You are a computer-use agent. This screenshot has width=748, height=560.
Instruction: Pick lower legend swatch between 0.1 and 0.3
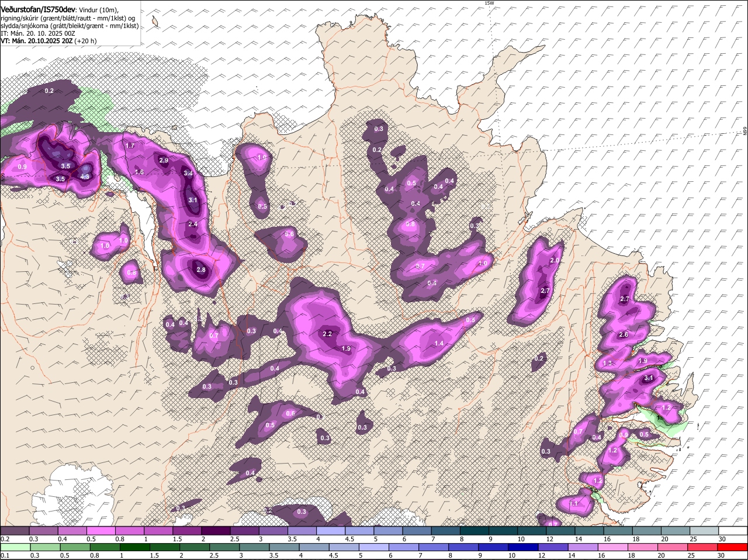click(15, 547)
